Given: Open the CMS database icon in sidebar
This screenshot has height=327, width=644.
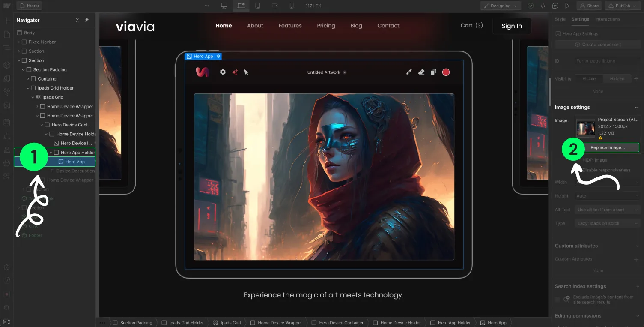Looking at the screenshot, I should [7, 123].
